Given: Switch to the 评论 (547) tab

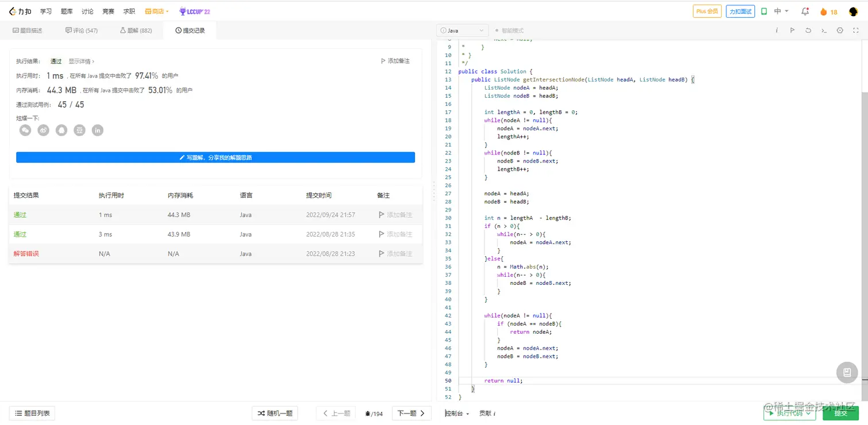Looking at the screenshot, I should (82, 30).
